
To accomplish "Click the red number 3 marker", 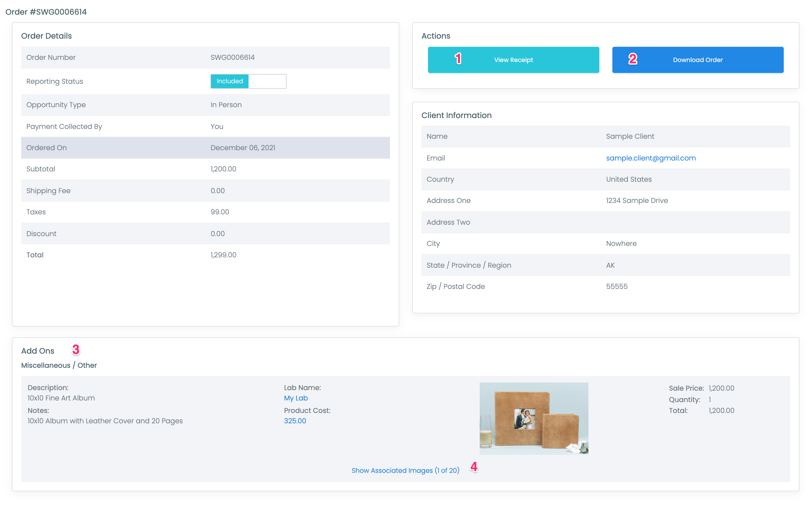I will coord(76,350).
